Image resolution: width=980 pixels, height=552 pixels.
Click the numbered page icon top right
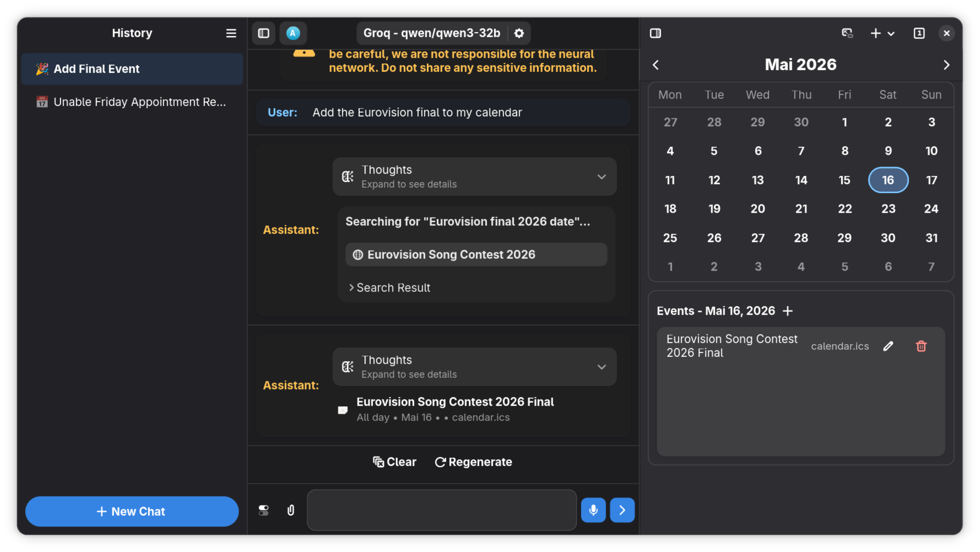pyautogui.click(x=919, y=33)
